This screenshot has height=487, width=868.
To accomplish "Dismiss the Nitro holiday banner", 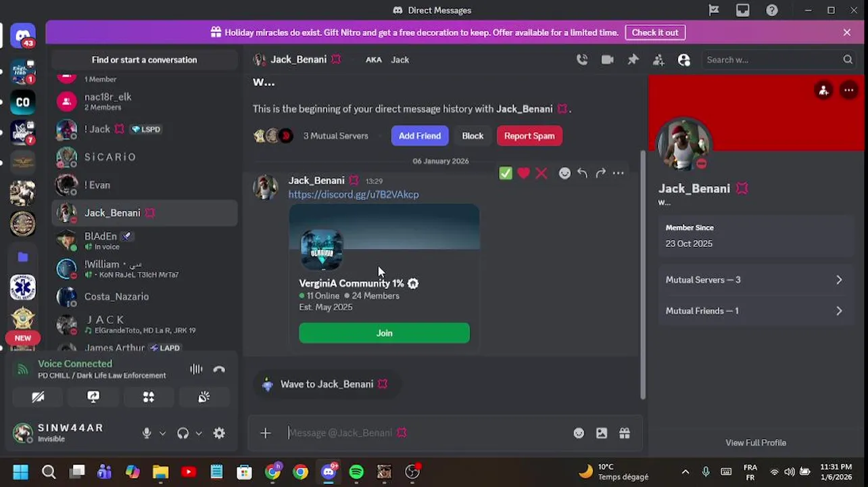I will (847, 32).
